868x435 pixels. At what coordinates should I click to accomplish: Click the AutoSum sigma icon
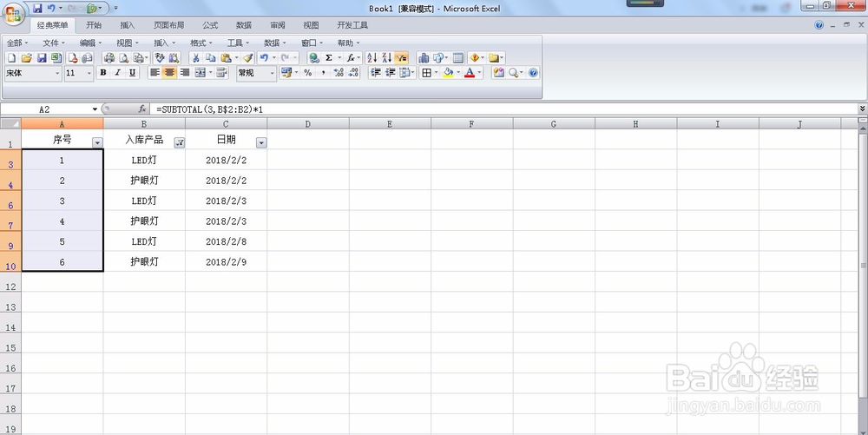tap(329, 57)
